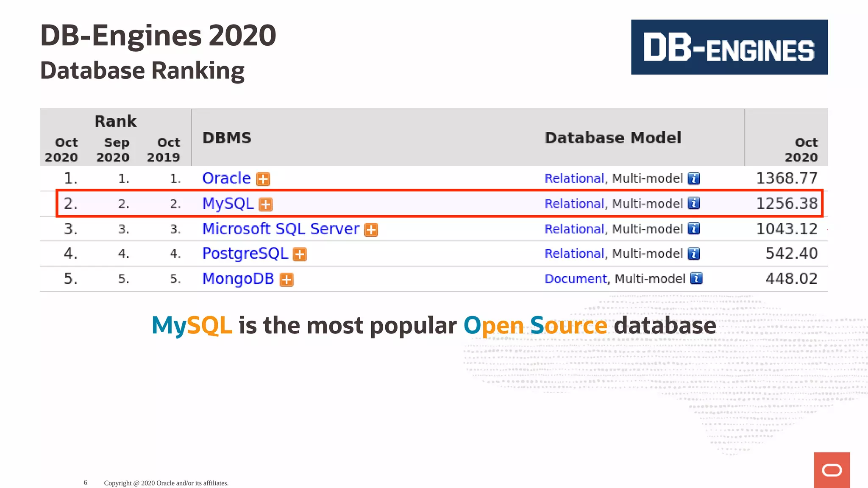The image size is (868, 488).
Task: Click the score value 1256.38
Action: pos(787,203)
